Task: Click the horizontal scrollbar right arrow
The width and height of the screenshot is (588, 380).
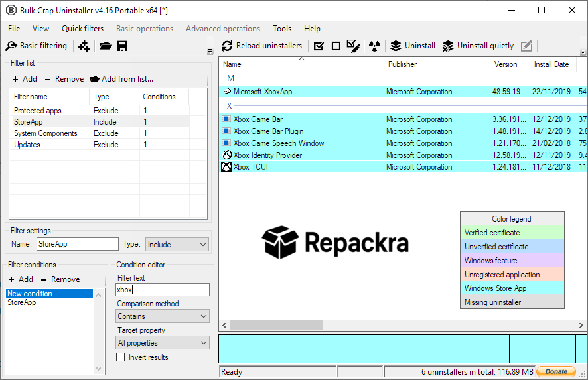Action: coord(581,325)
